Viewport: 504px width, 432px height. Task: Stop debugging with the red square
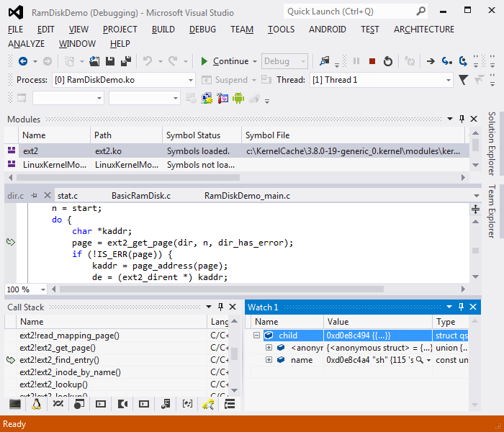372,61
